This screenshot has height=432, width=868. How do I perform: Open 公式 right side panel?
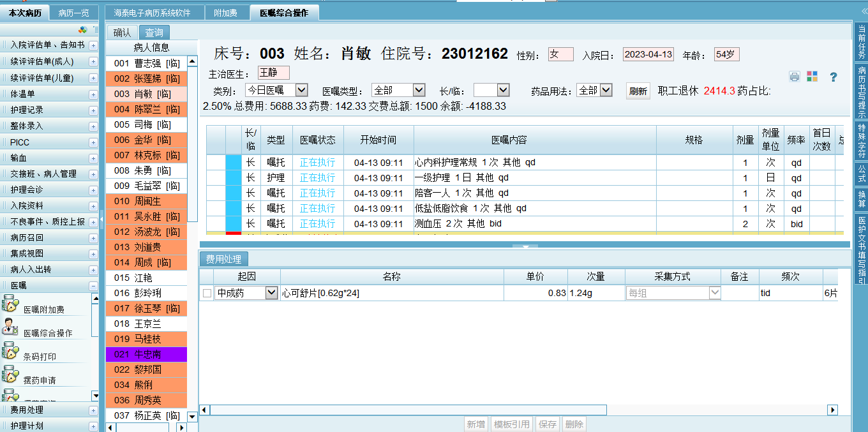tap(861, 174)
